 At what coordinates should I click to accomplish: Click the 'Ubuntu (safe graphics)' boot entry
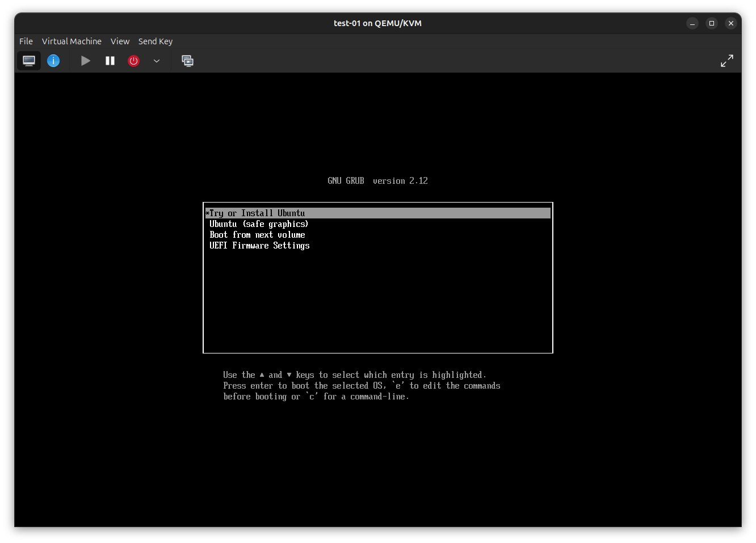coord(259,224)
